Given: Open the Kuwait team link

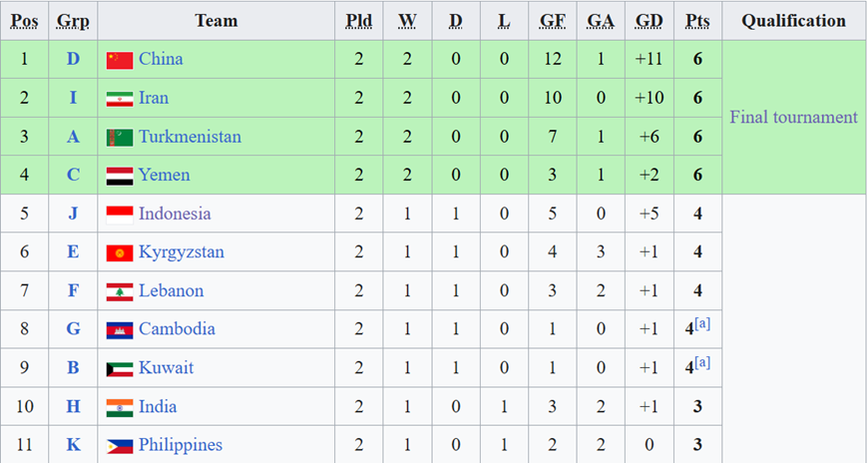Looking at the screenshot, I should click(x=166, y=368).
